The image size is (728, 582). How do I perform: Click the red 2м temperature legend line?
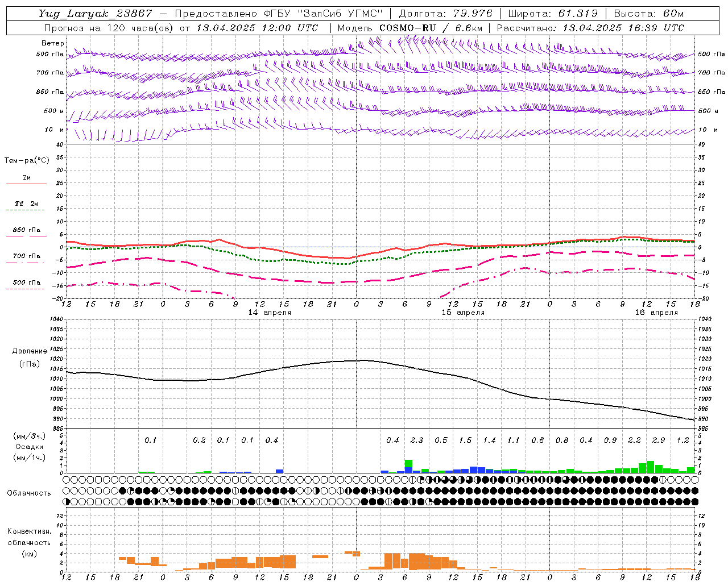pos(27,184)
